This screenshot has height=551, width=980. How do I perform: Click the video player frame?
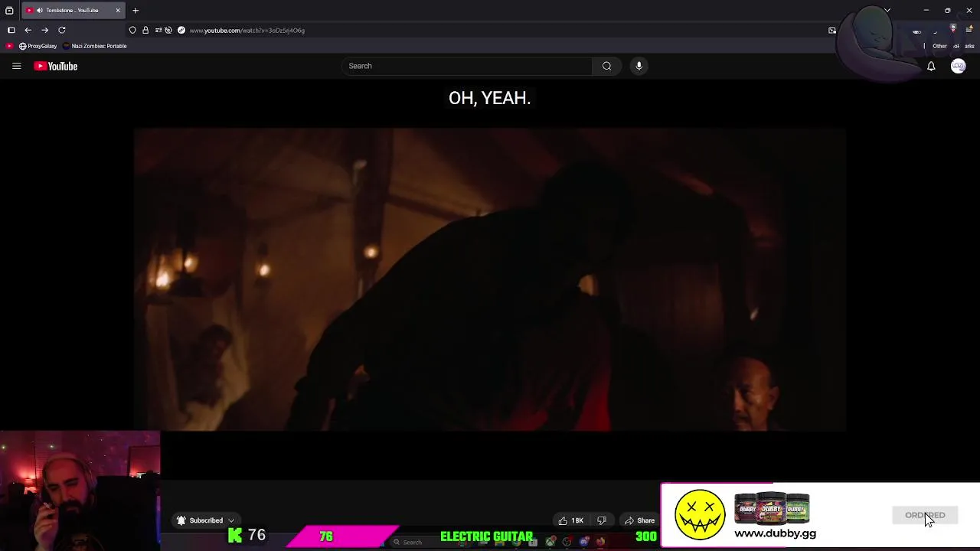pos(490,279)
